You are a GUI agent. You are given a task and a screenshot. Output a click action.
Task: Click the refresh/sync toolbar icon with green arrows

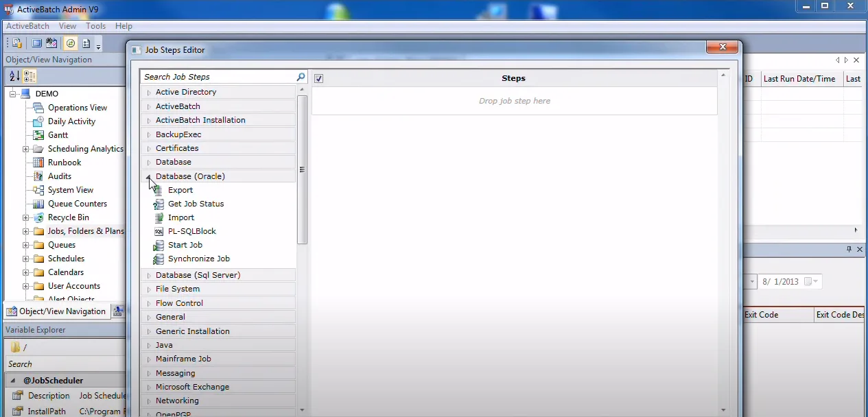tap(71, 43)
